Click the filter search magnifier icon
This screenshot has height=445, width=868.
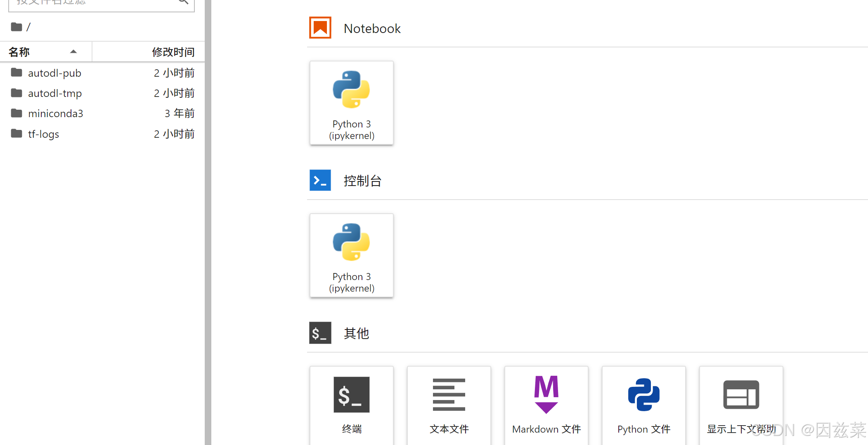(x=184, y=2)
